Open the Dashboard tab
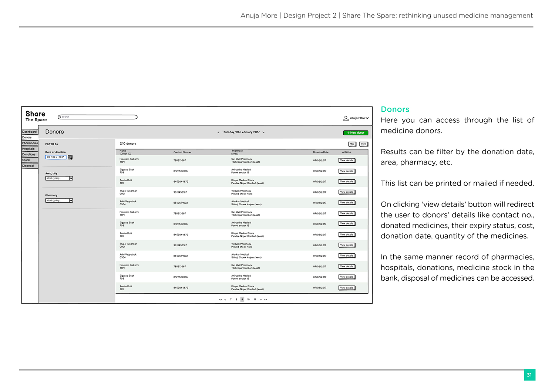The height and width of the screenshot is (392, 555). pyautogui.click(x=30, y=132)
